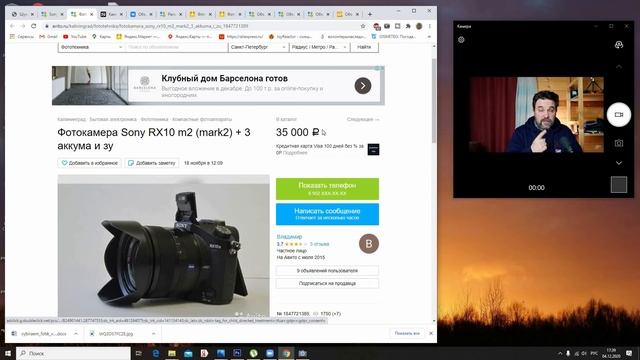Open the Сервисы apps bookmark
The width and height of the screenshot is (640, 360).
(x=22, y=37)
